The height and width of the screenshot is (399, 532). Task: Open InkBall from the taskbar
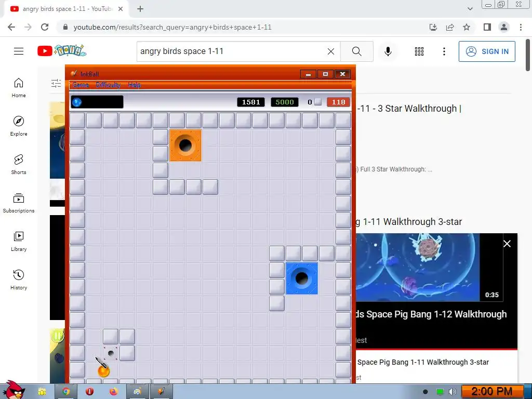(x=161, y=392)
